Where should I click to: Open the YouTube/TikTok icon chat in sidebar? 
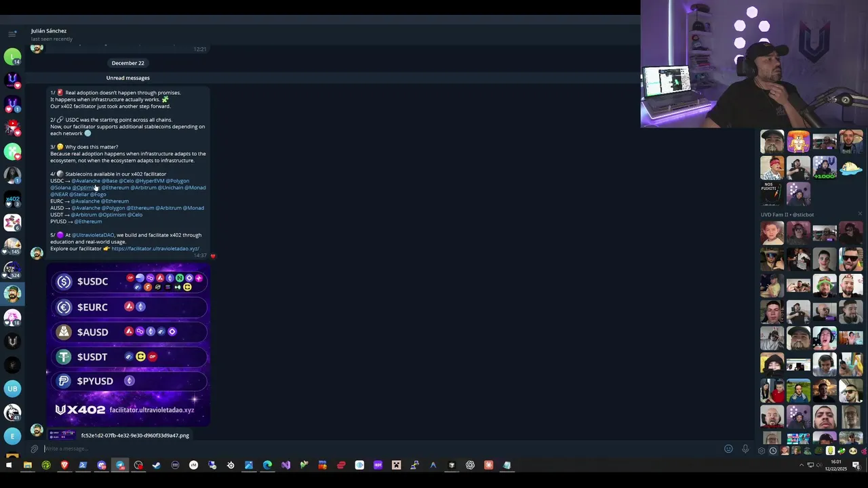[x=12, y=128]
